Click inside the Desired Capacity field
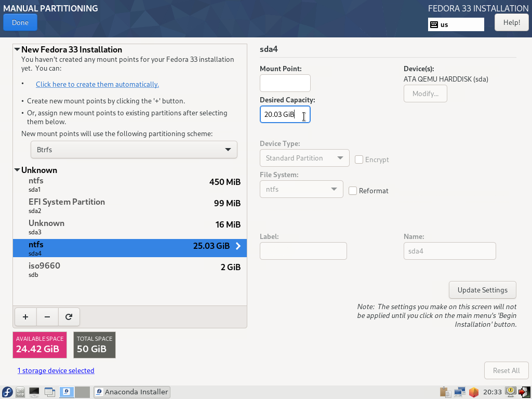532x399 pixels. tap(285, 114)
